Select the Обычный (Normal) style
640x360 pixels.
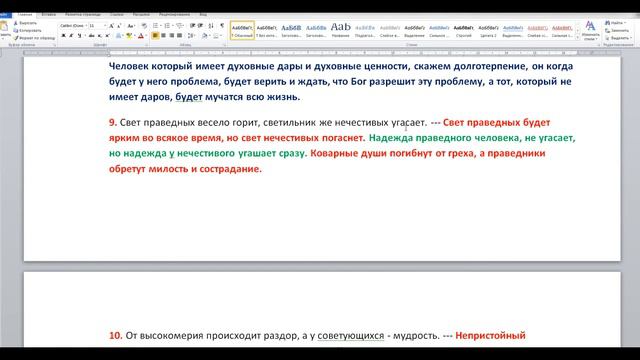[x=242, y=30]
